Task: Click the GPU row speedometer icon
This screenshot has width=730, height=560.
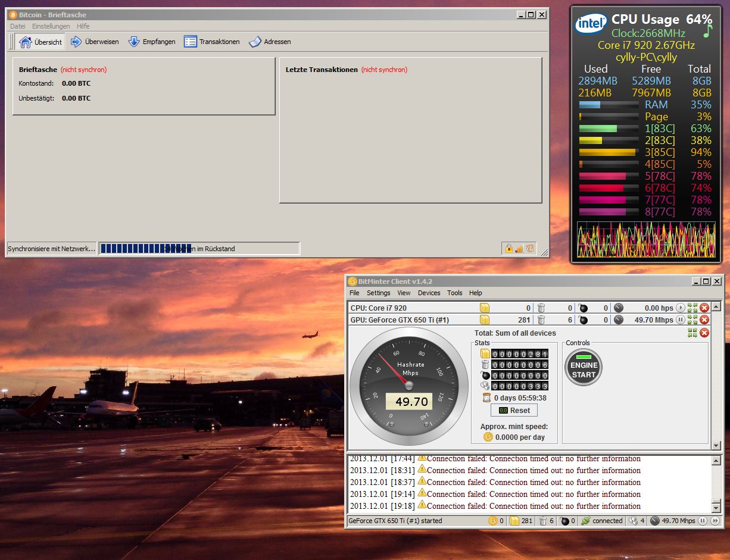Action: click(619, 320)
